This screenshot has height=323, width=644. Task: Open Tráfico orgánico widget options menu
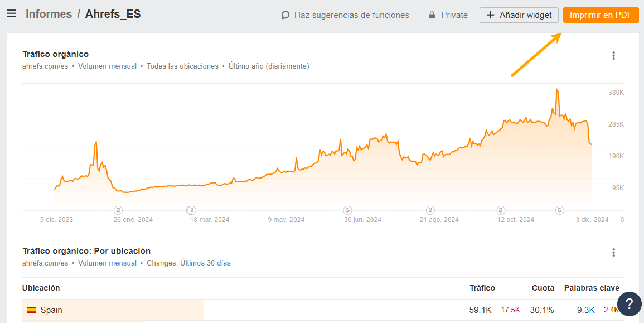tap(613, 55)
